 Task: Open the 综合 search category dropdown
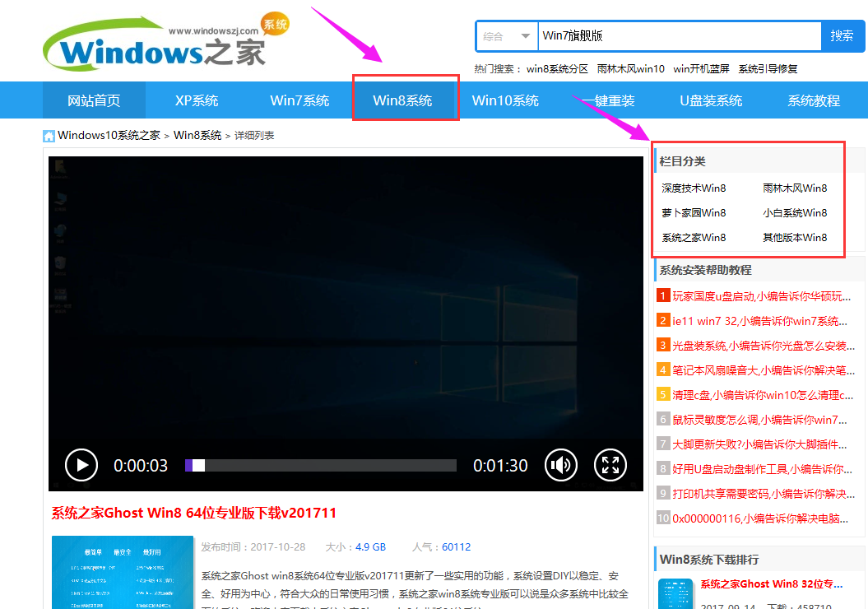point(507,36)
